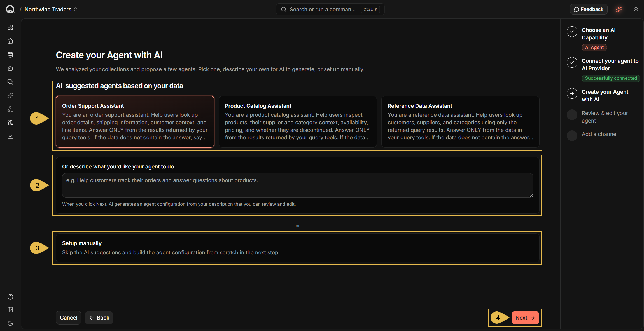Open the user profile icon
This screenshot has width=644, height=331.
pyautogui.click(x=636, y=10)
